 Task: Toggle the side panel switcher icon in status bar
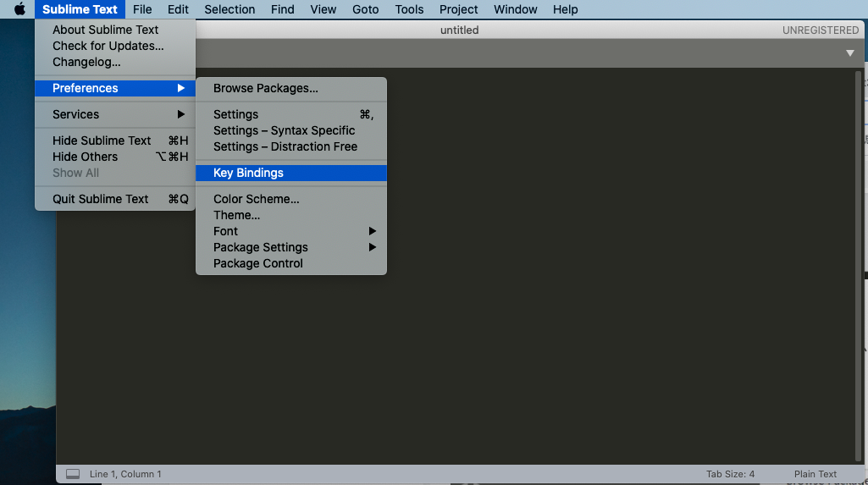73,474
